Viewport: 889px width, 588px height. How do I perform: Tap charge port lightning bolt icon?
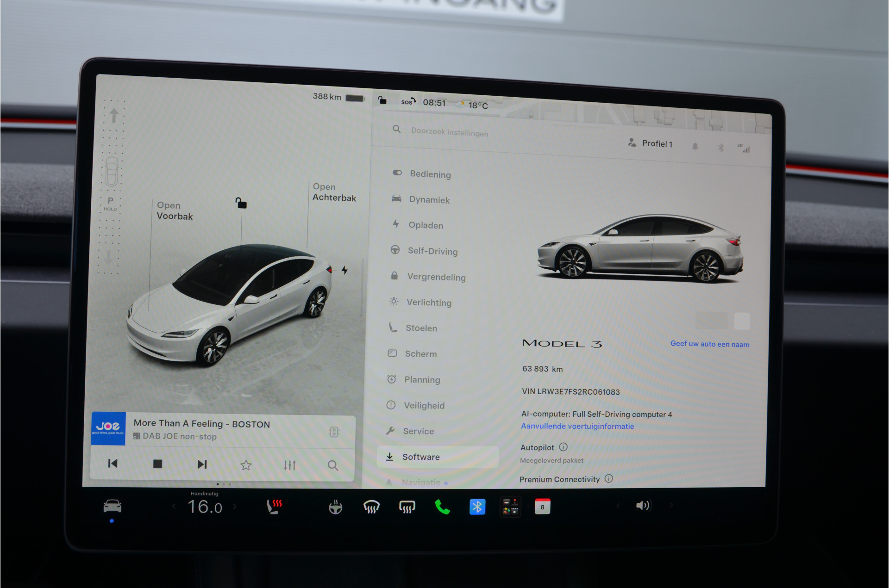(344, 270)
